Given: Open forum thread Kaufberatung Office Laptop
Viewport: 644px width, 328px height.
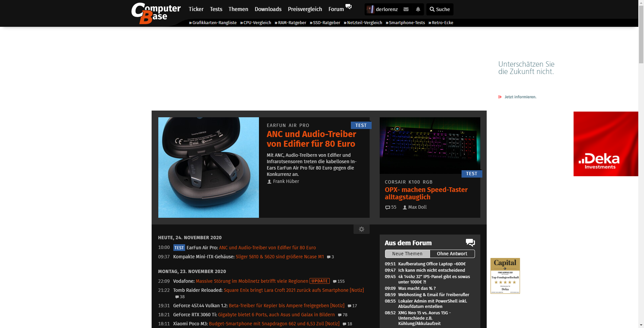Looking at the screenshot, I should pyautogui.click(x=432, y=264).
